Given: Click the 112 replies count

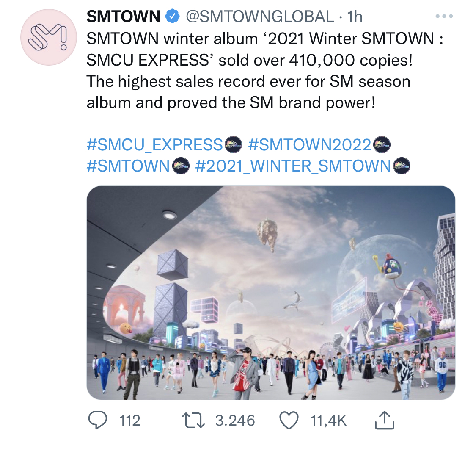Looking at the screenshot, I should [x=129, y=421].
